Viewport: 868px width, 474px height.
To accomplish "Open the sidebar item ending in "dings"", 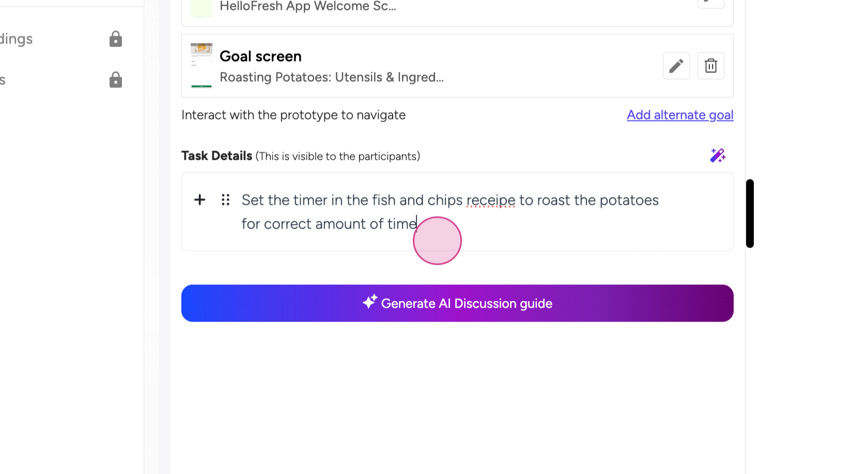I will tap(17, 39).
